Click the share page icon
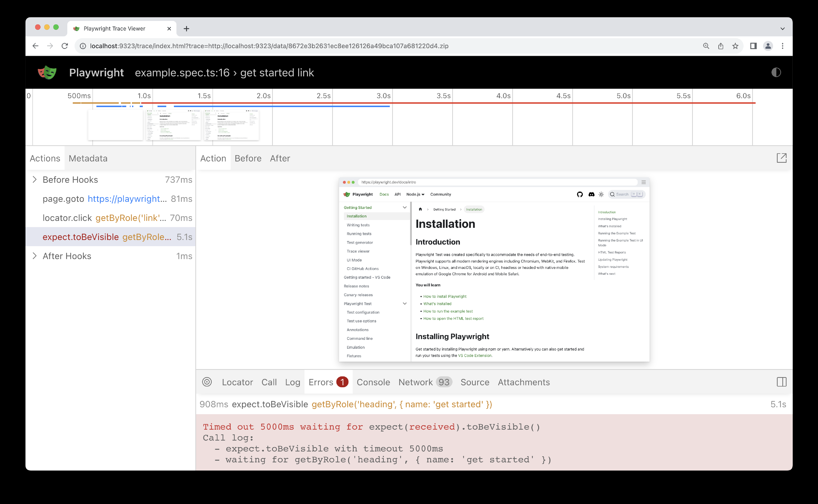This screenshot has height=504, width=818. (720, 46)
